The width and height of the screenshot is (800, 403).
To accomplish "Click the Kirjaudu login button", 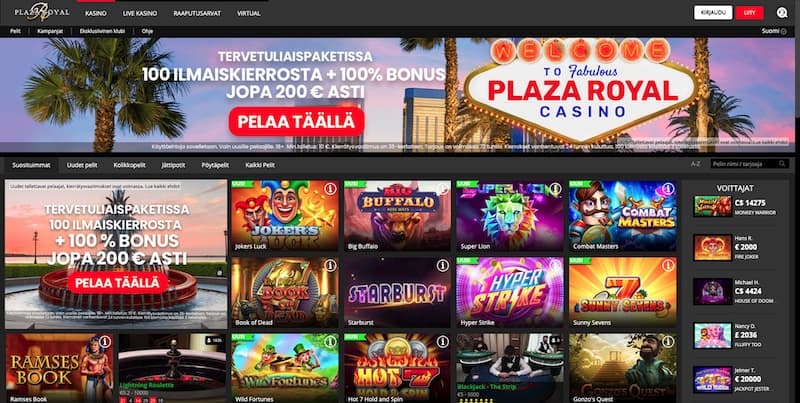I will pos(713,13).
